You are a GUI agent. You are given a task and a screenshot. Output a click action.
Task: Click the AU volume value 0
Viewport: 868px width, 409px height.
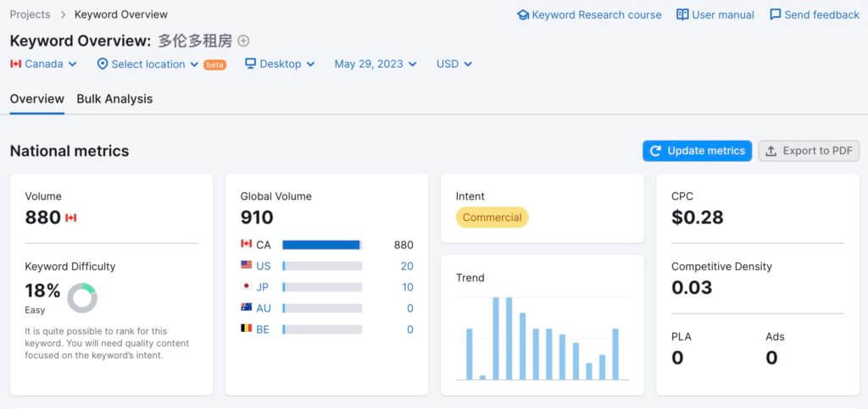coord(410,308)
